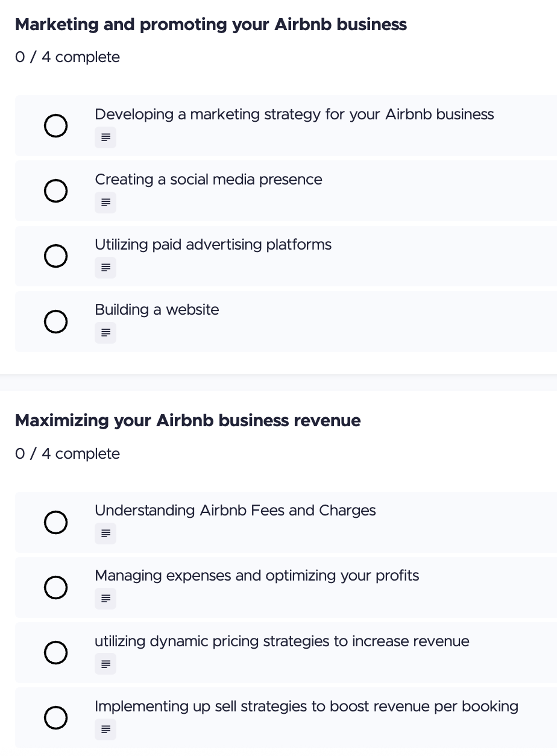The image size is (557, 756).
Task: Open text icon under Utilizing paid advertising platforms
Action: [x=105, y=268]
